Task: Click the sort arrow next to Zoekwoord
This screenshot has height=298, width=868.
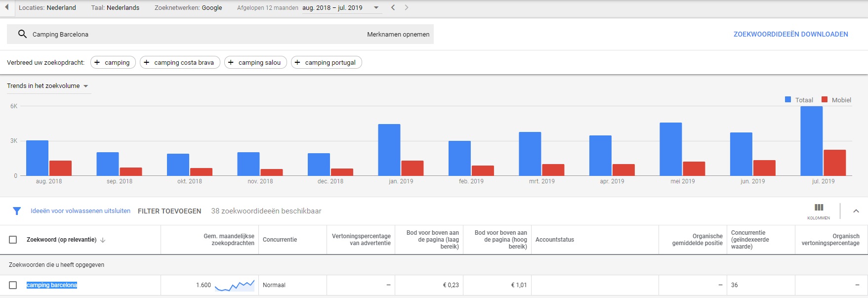Action: 103,240
